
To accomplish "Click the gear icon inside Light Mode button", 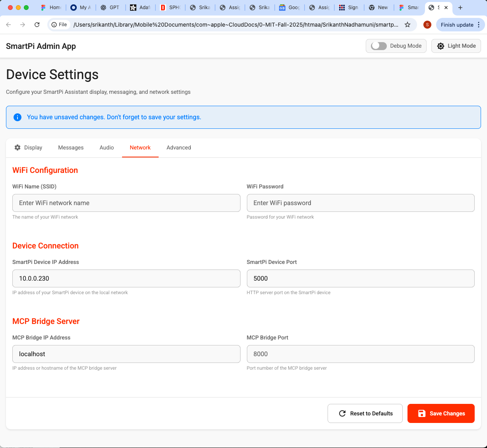I will point(440,46).
